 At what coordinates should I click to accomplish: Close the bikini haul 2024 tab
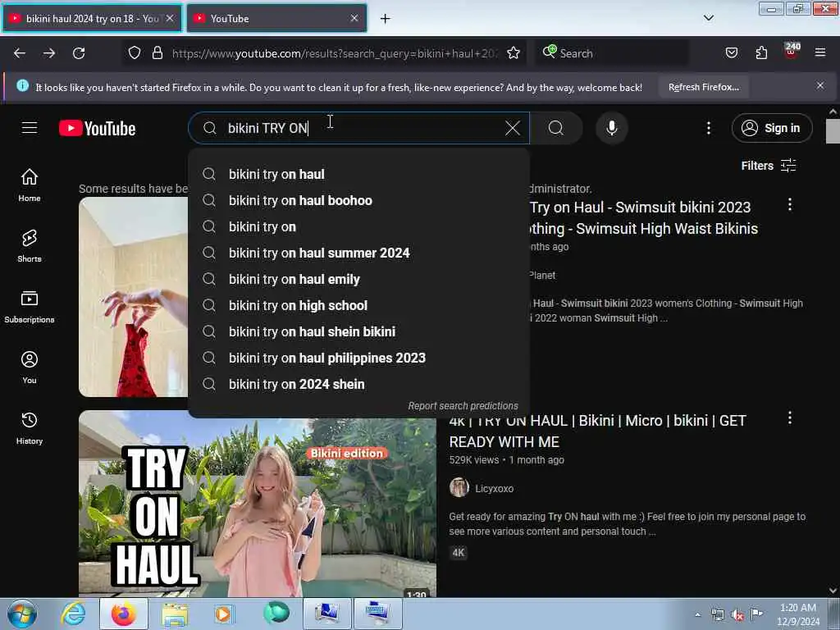(170, 18)
